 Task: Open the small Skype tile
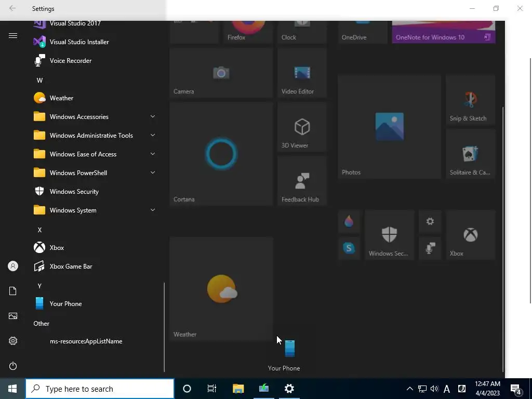pos(349,248)
